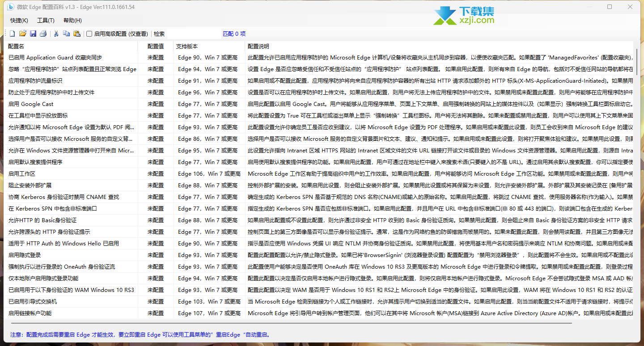Click 未配置 value for 启用隐式登录
Screen dimensions: 644x346
tap(156, 255)
